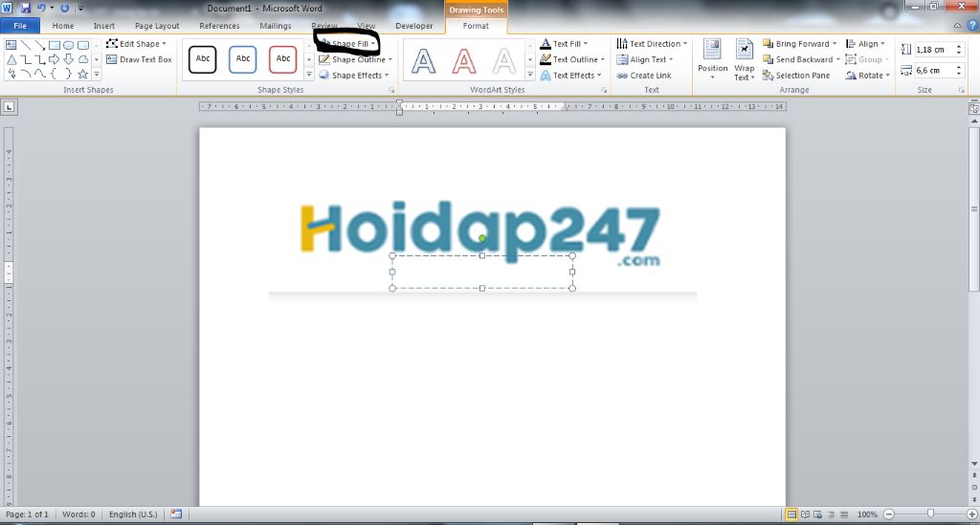
Task: Select the Down Arrow block shape
Action: pos(69,59)
